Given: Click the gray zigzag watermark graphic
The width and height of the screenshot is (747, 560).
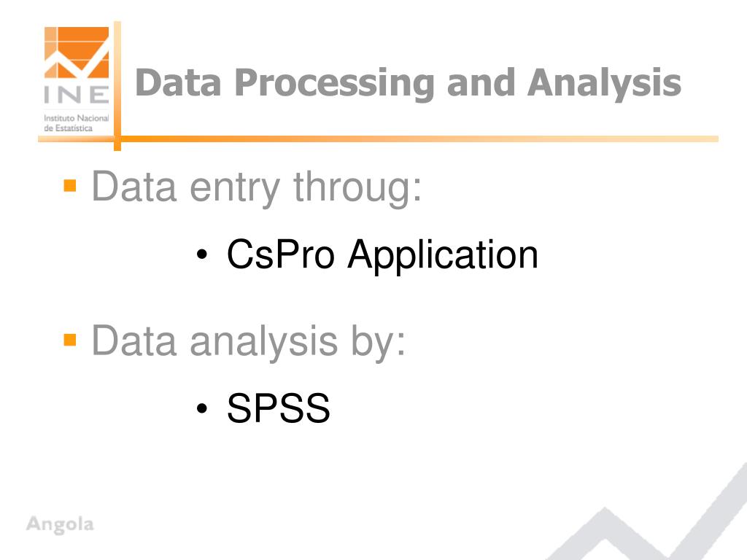Looking at the screenshot, I should (647, 512).
